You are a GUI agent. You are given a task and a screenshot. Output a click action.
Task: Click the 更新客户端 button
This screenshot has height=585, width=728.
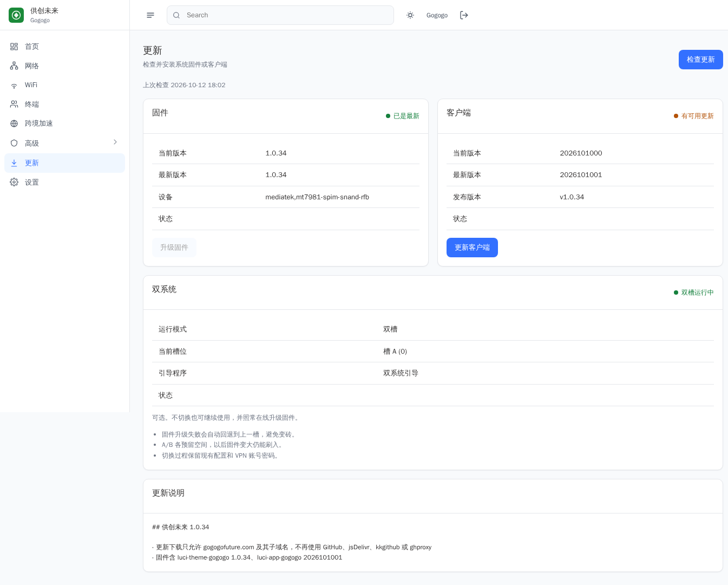[472, 248]
